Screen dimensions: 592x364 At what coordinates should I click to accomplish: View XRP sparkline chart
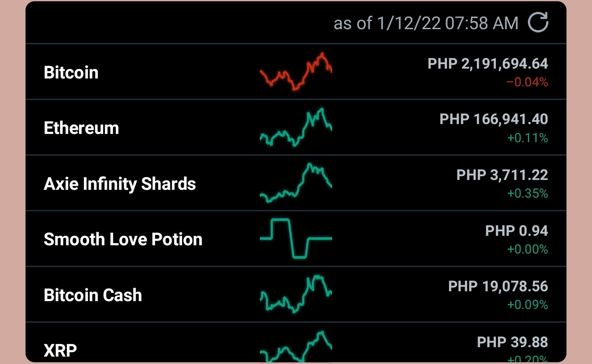pos(296,346)
